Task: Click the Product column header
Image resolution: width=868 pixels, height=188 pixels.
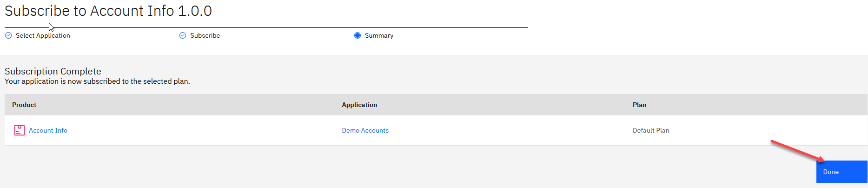Action: coord(24,105)
